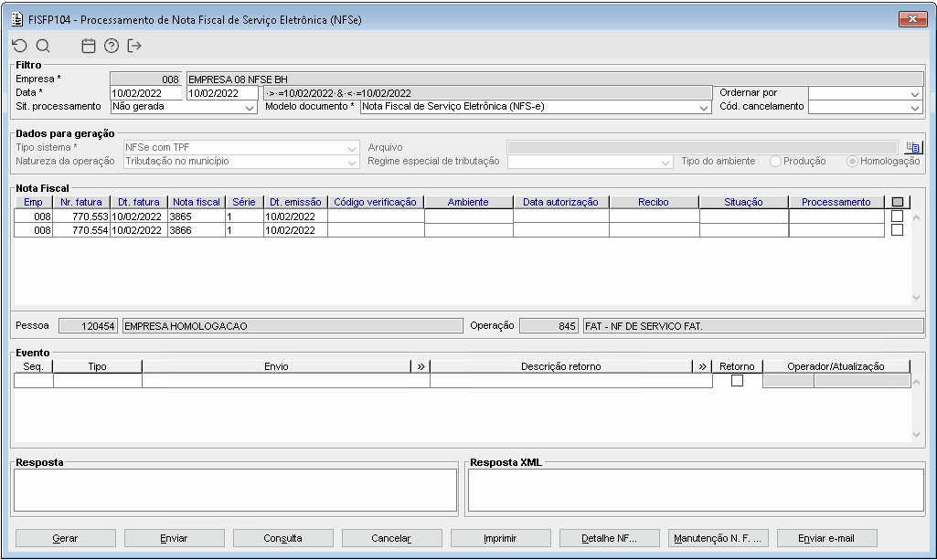Click the Data autorização column header
Viewport: 937px width, 560px height.
(560, 202)
